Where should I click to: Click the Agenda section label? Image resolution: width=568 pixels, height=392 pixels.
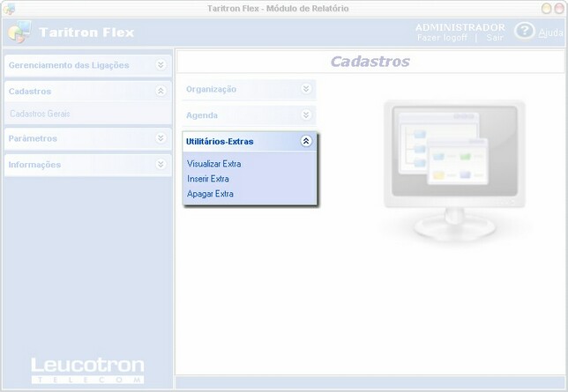202,115
